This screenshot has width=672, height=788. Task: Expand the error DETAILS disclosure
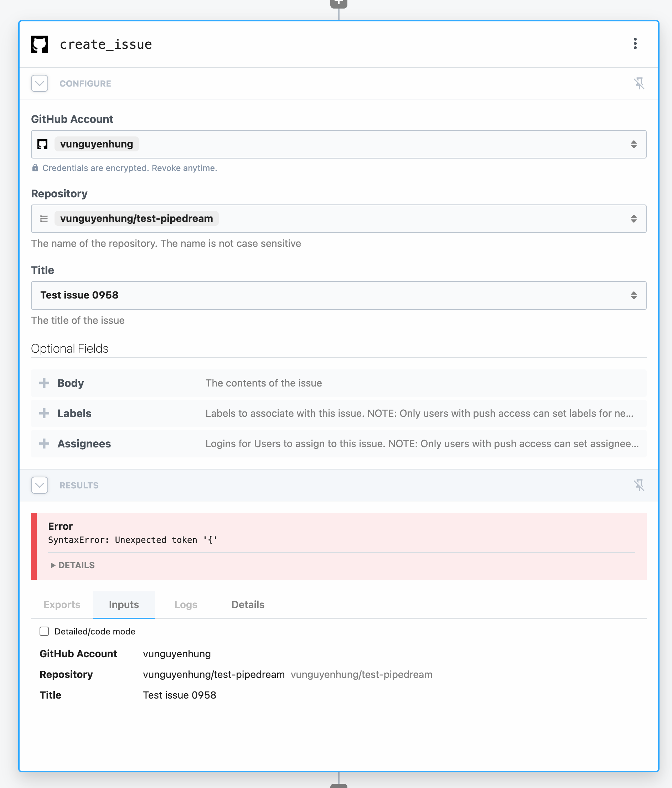coord(72,565)
